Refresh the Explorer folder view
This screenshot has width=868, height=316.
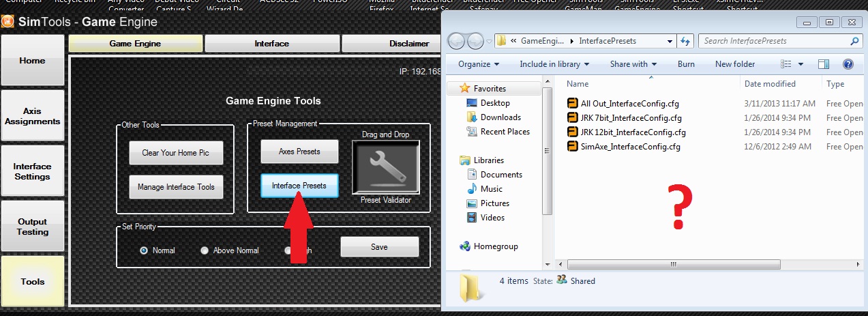[686, 41]
